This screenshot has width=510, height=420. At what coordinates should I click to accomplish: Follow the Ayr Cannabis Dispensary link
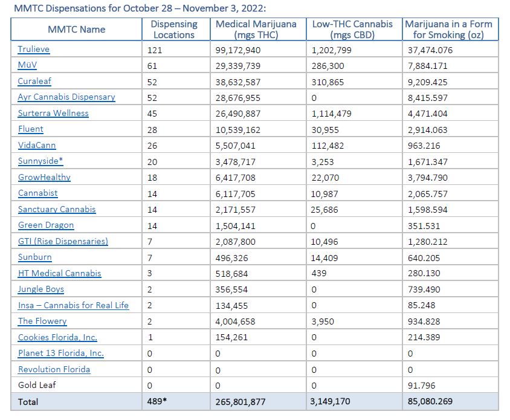pos(66,97)
